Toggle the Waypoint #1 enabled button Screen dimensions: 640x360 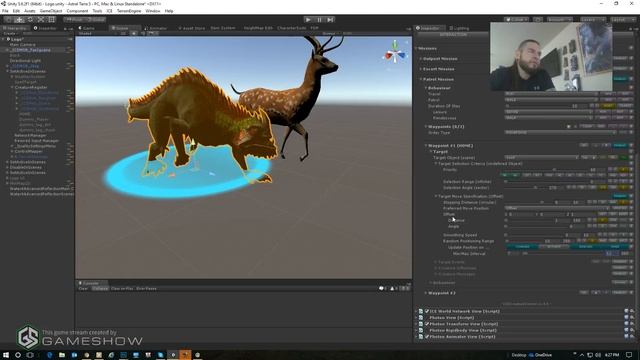620,145
